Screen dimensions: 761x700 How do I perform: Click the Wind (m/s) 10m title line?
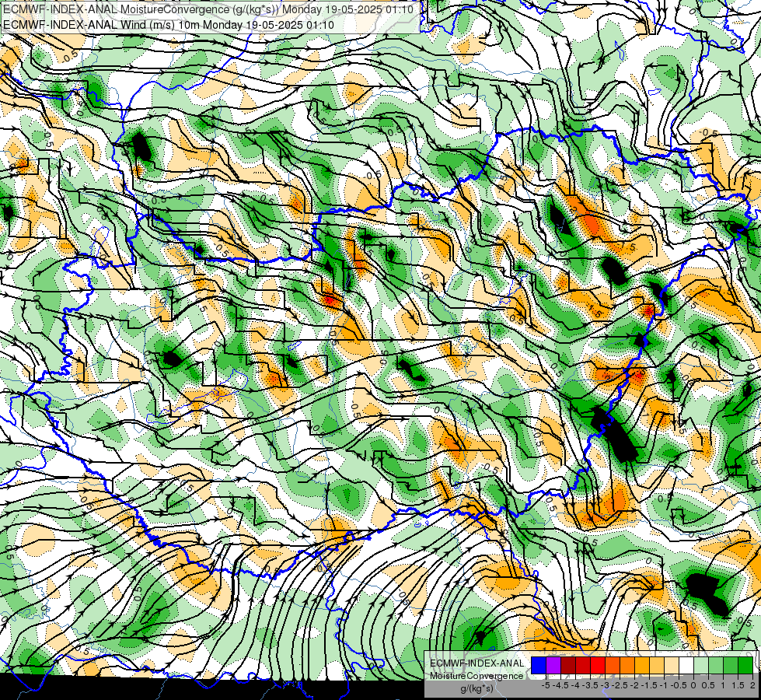tap(169, 24)
